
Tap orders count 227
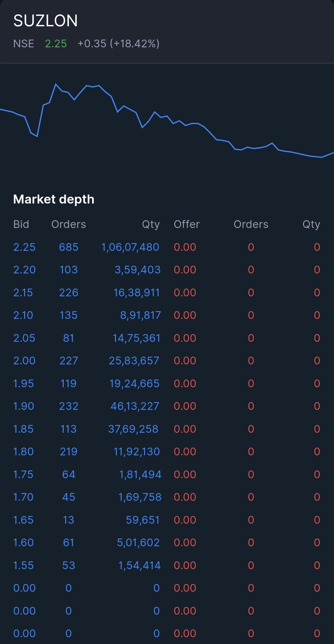tap(69, 361)
